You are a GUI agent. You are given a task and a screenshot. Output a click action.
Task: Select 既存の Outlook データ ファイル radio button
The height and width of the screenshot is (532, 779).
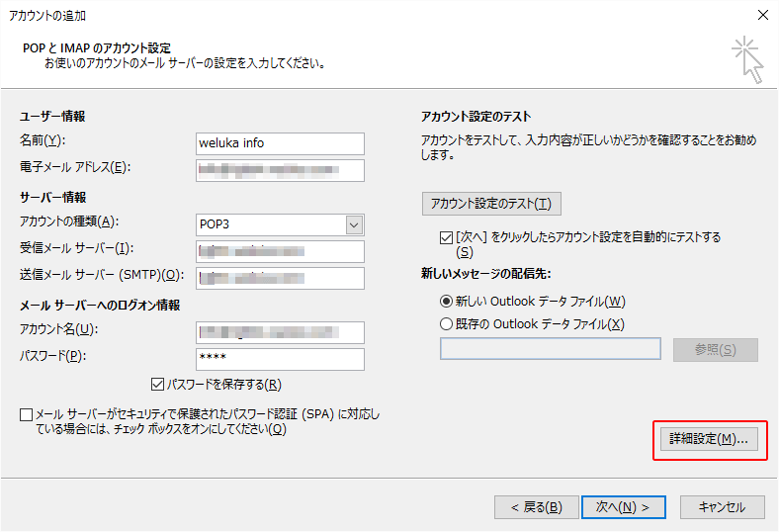446,324
